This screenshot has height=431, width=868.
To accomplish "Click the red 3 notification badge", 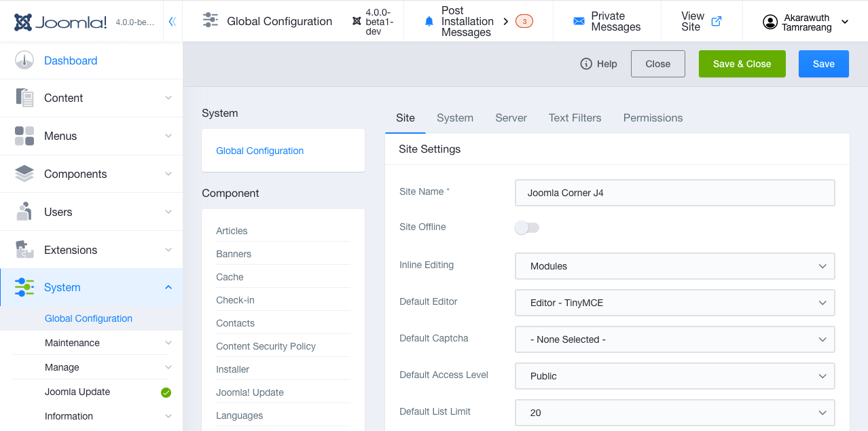I will coord(524,21).
